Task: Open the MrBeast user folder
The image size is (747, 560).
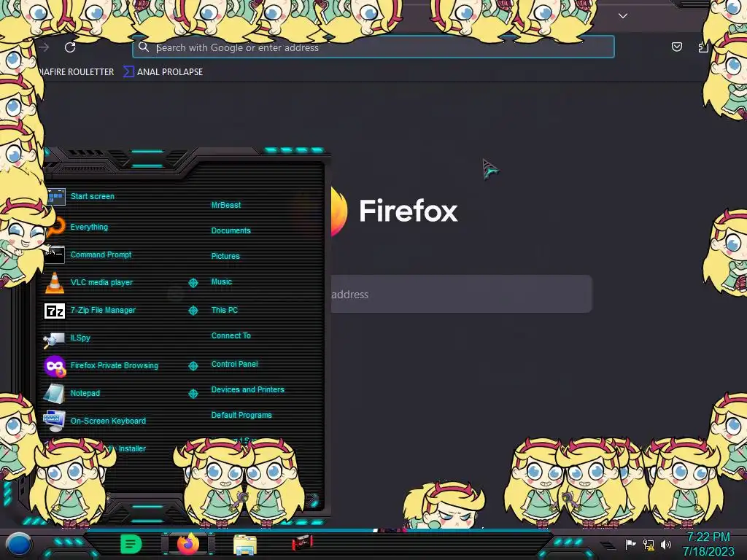Action: [226, 205]
